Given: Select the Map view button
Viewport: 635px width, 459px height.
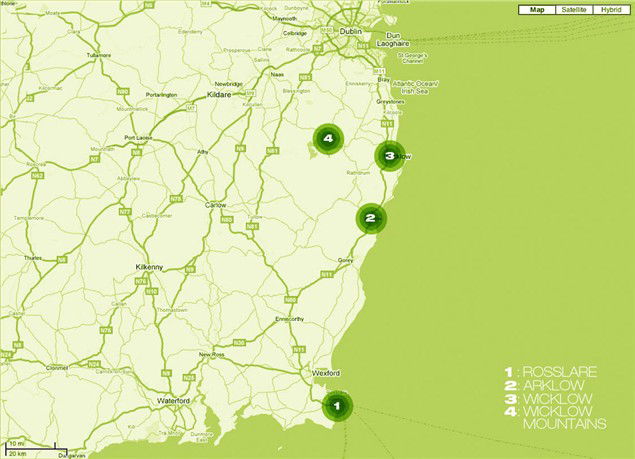Looking at the screenshot, I should 538,10.
